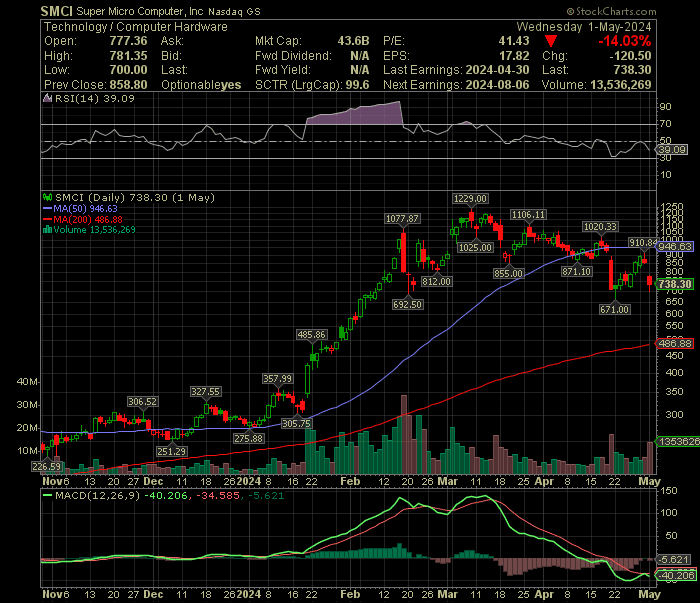This screenshot has height=603, width=700.
Task: Click the -40.206 MACD axis tag
Action: (676, 576)
